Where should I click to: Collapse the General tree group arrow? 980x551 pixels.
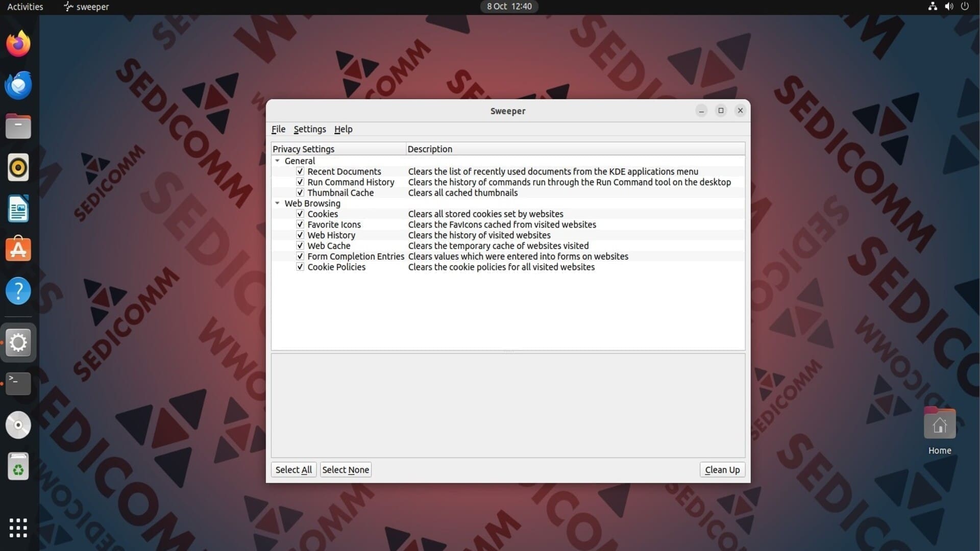(x=278, y=161)
